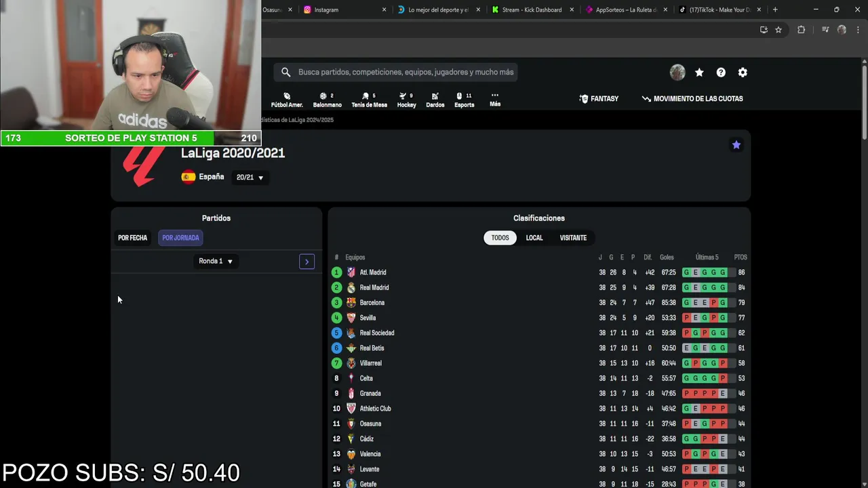Open the Balonmano sport category

[x=327, y=100]
